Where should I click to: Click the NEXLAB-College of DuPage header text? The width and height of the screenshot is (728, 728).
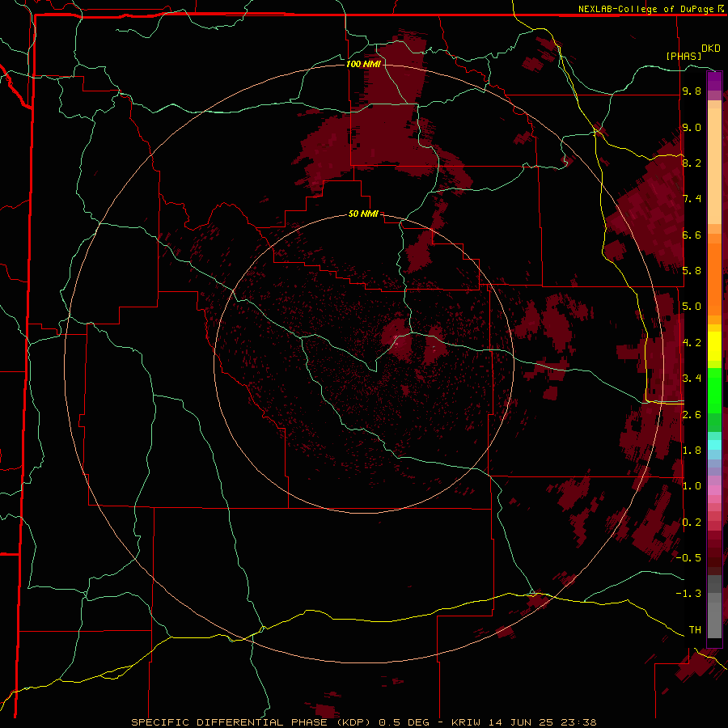[646, 9]
